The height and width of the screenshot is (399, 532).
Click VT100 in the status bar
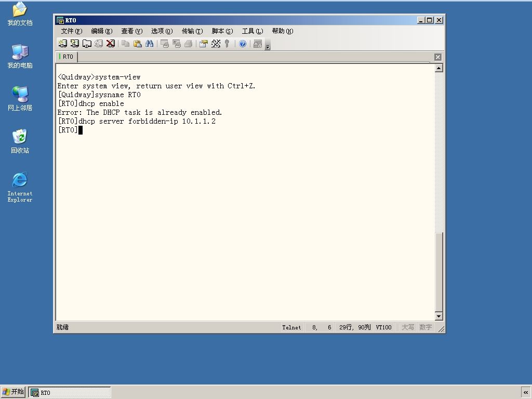coord(384,327)
